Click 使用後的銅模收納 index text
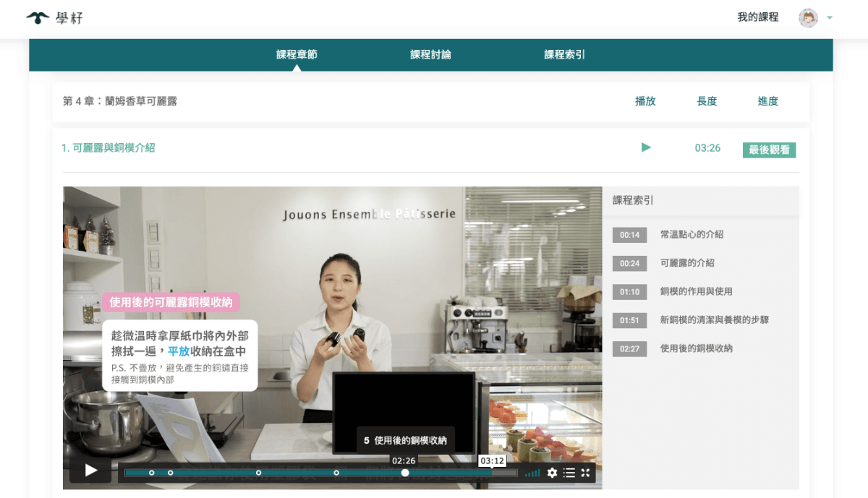The width and height of the screenshot is (868, 498). [x=696, y=348]
